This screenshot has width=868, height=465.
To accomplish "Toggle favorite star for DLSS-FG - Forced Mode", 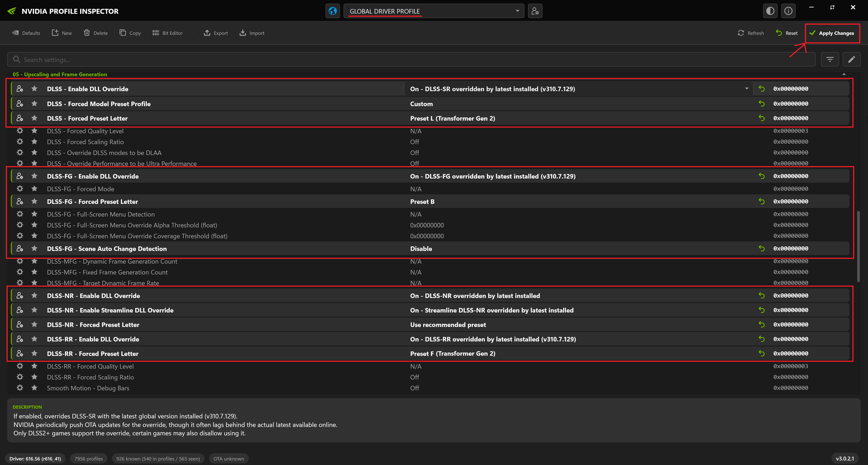I will click(34, 189).
